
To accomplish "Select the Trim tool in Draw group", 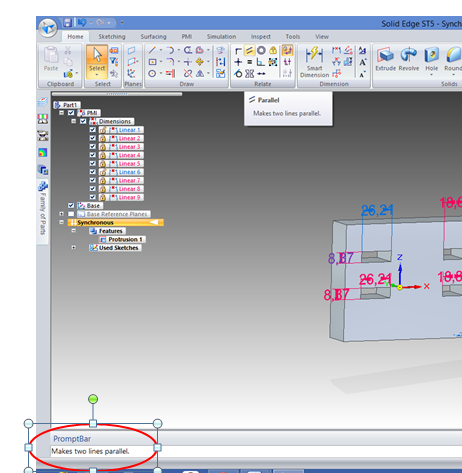I will pos(188,73).
